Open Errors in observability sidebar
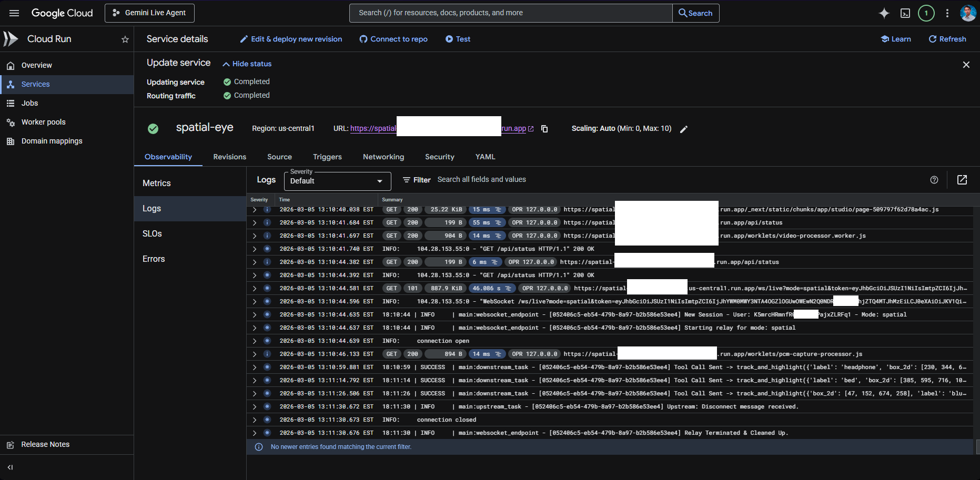The height and width of the screenshot is (480, 980). click(x=190, y=259)
